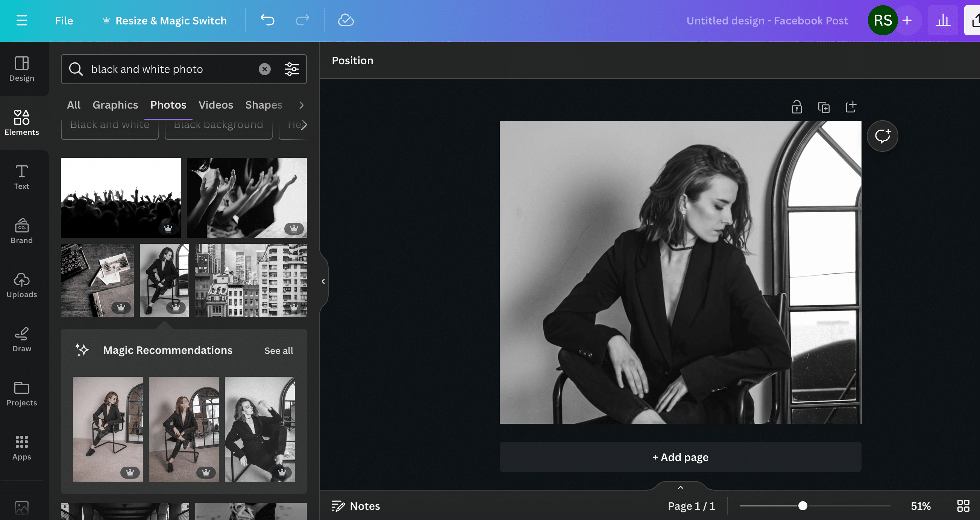Show more suggestion chips arrow
Image resolution: width=980 pixels, height=520 pixels.
pyautogui.click(x=303, y=125)
